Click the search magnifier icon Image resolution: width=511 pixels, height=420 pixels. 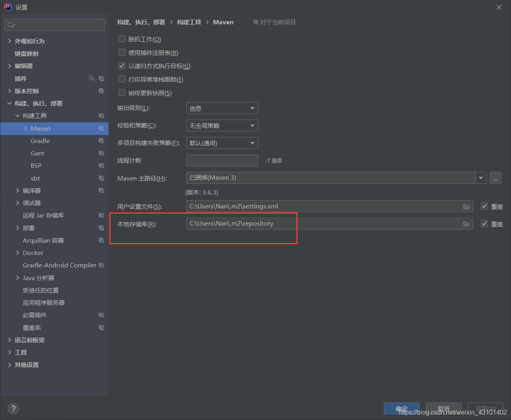(11, 25)
